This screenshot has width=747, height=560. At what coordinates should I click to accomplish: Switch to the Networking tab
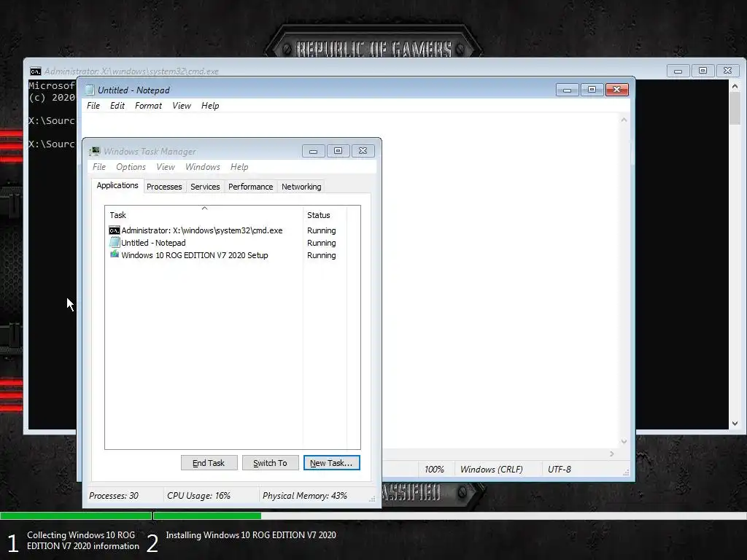click(301, 187)
